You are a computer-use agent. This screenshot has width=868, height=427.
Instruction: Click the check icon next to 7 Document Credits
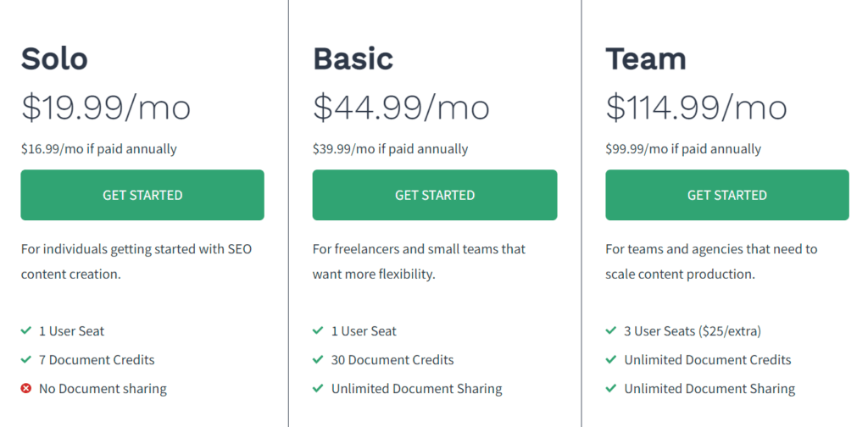pyautogui.click(x=26, y=360)
